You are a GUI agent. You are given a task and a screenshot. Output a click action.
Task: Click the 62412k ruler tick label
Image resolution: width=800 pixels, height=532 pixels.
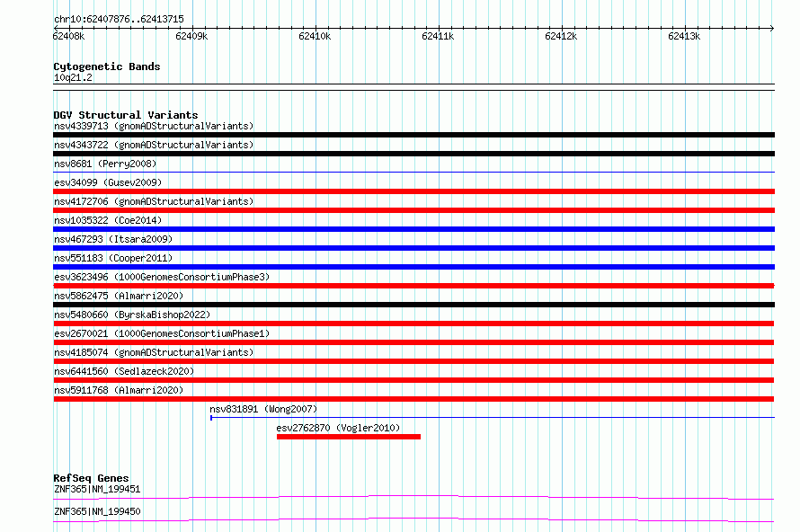(x=561, y=36)
